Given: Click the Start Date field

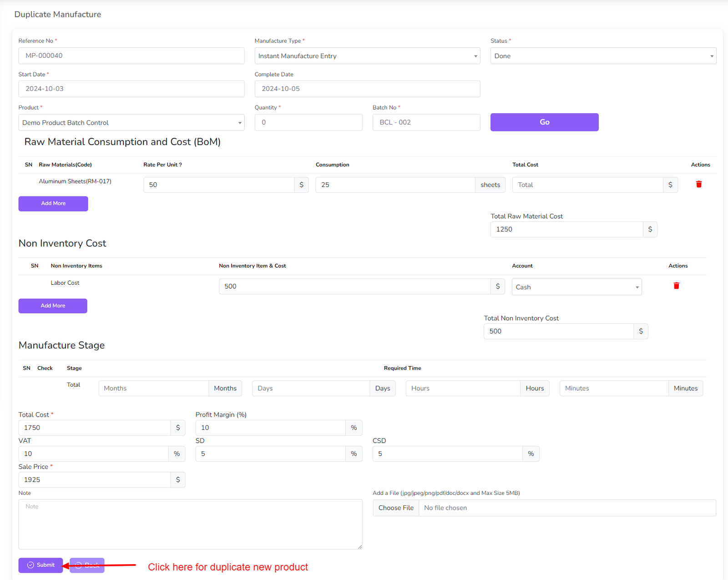Looking at the screenshot, I should coord(131,89).
